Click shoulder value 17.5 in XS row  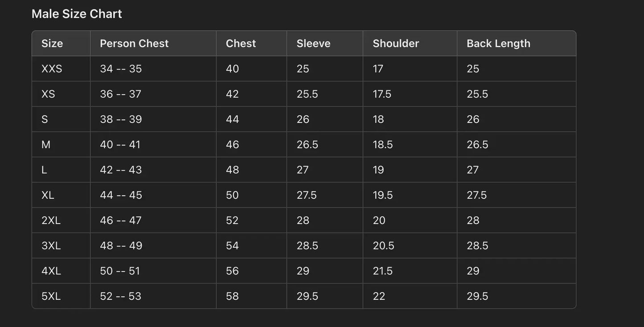coord(382,94)
